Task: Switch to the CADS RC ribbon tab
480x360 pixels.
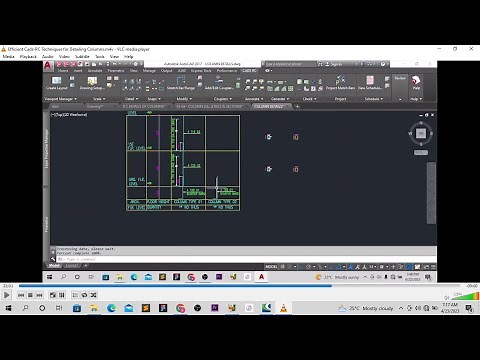Action: [x=249, y=71]
